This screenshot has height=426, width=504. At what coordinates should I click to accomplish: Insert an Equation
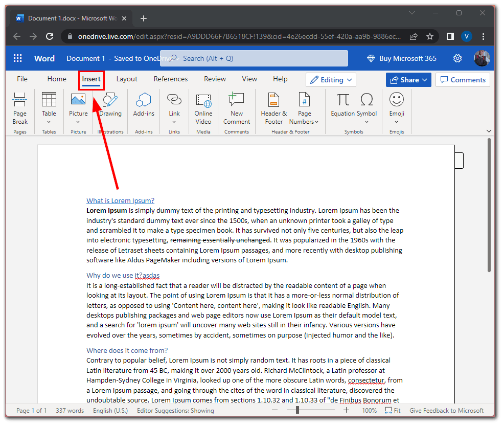[x=342, y=105]
